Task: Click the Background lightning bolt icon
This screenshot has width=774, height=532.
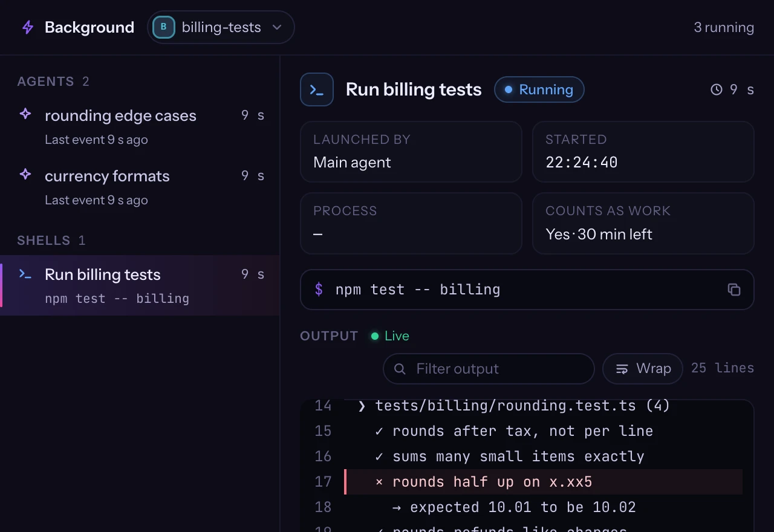Action: point(28,27)
